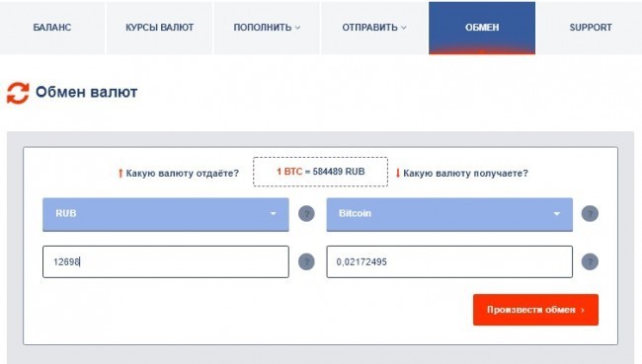Focus the receive amount field 0,02172495
The width and height of the screenshot is (642, 364).
[449, 261]
